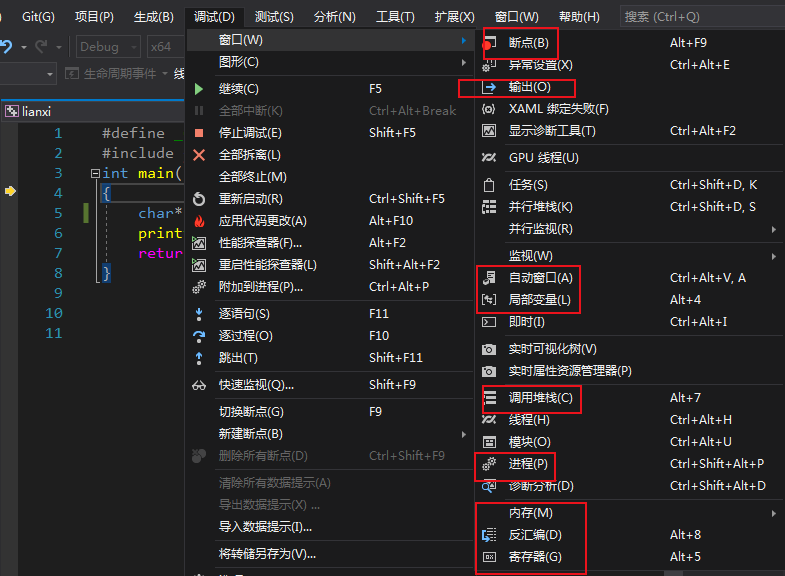Select 进程(P) window entry
Viewport: 785px width, 576px height.
[630, 464]
